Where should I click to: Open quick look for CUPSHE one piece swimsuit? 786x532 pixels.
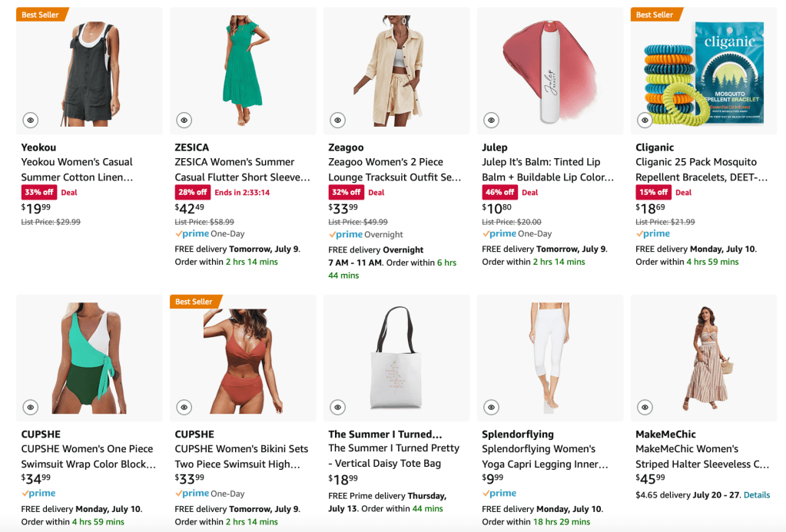(30, 407)
